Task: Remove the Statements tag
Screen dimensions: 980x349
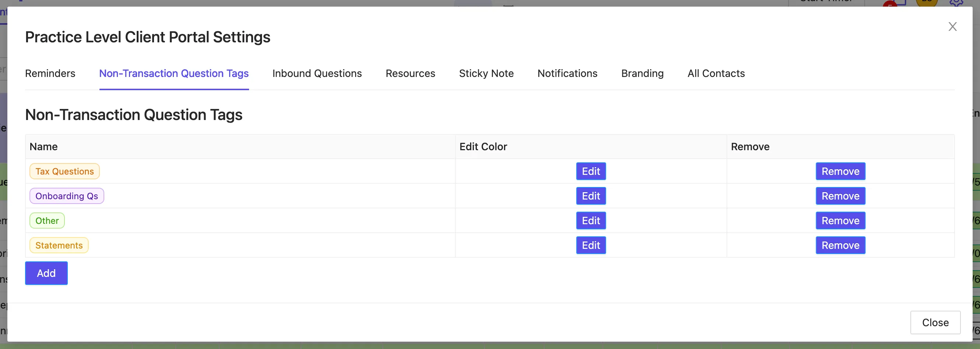Action: (x=840, y=246)
